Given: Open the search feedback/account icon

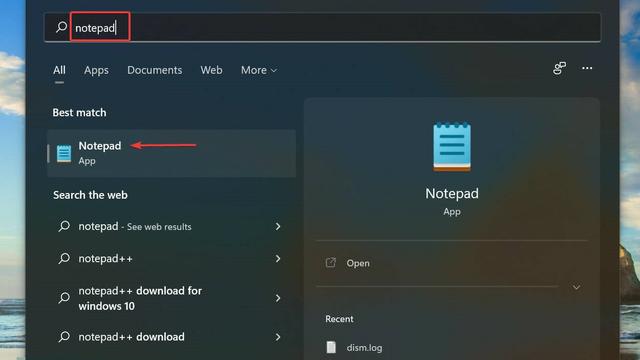Looking at the screenshot, I should (x=560, y=68).
